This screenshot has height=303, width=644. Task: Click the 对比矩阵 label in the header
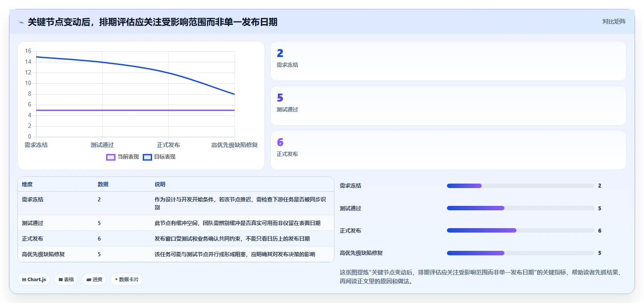click(614, 21)
